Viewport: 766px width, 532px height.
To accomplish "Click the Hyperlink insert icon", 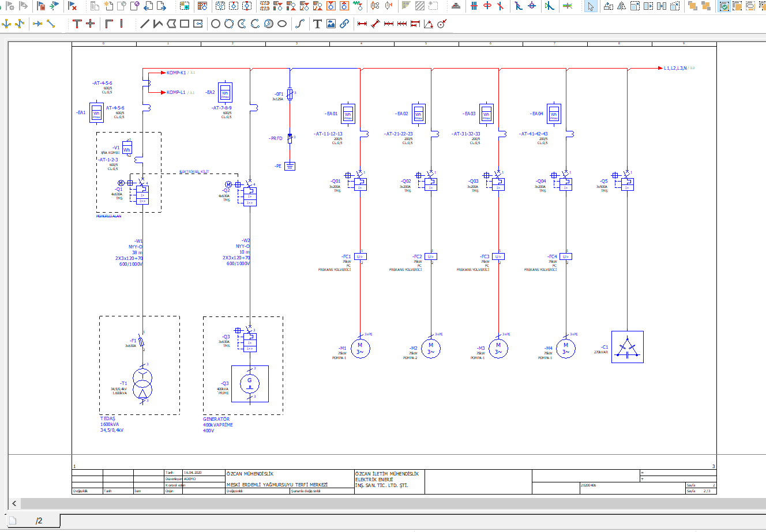I will 344,24.
